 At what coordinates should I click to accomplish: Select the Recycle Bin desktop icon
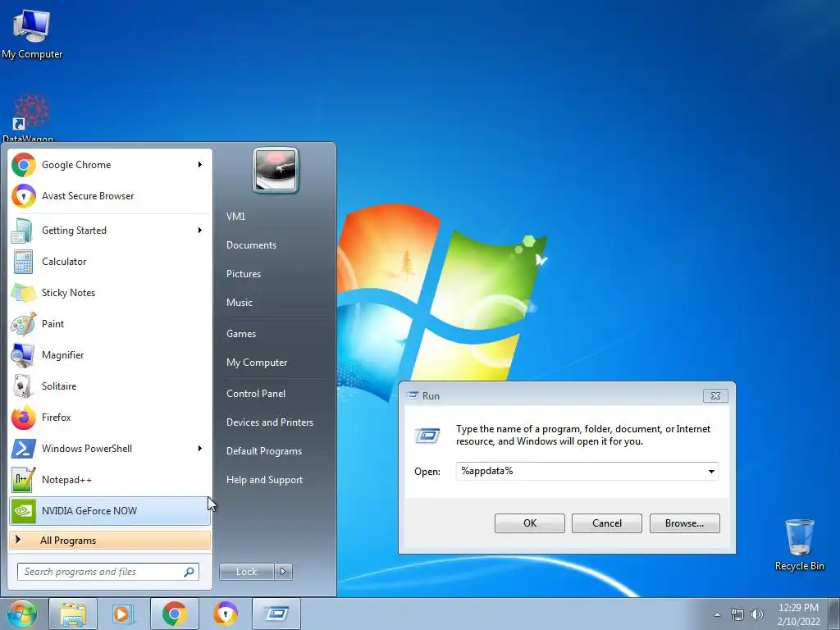tap(799, 545)
